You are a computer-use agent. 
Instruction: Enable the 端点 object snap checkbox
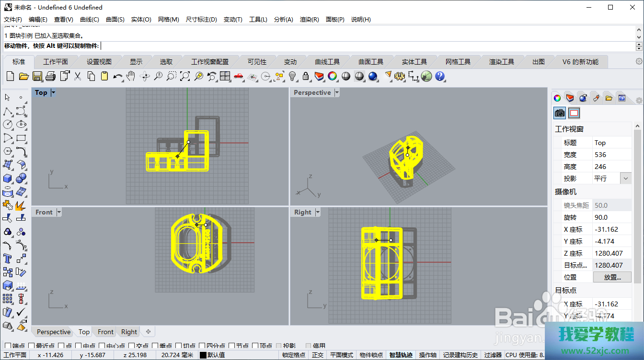(8, 346)
